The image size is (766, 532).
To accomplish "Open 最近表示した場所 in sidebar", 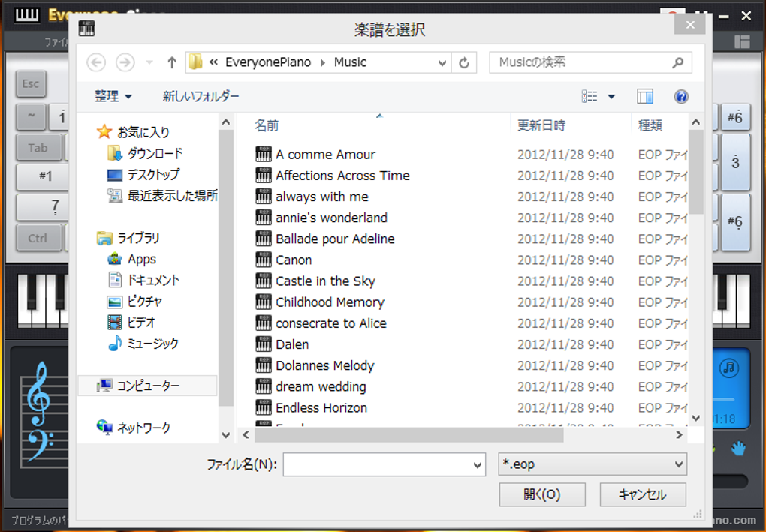I will 162,195.
